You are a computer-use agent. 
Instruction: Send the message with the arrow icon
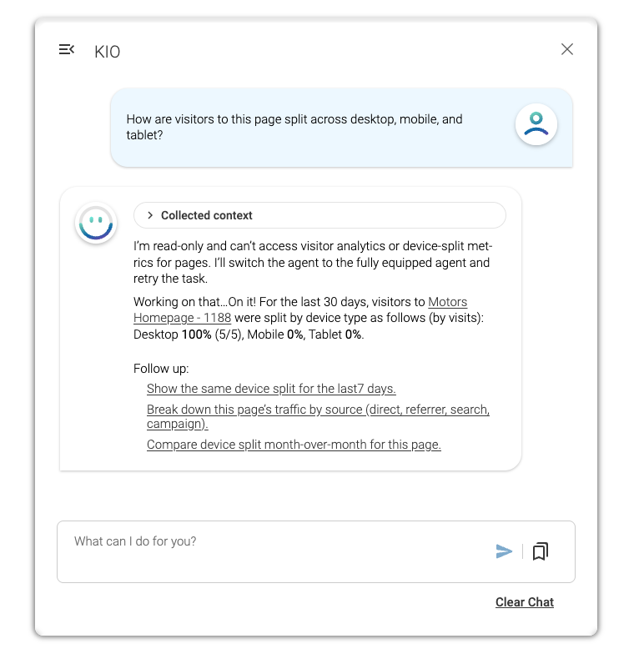(x=504, y=551)
